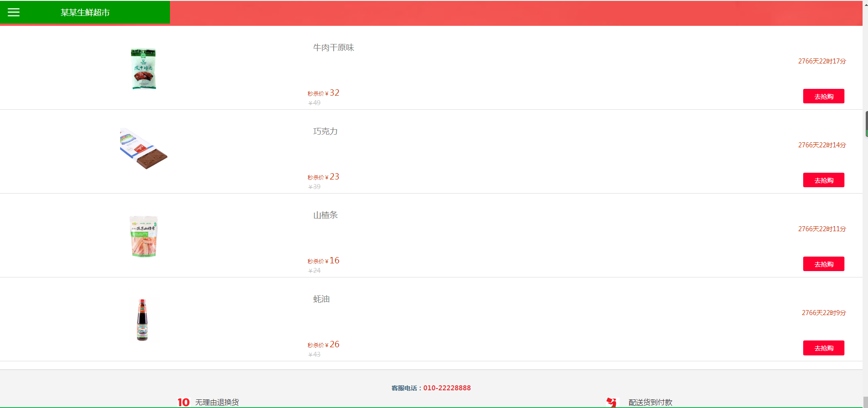Image resolution: width=868 pixels, height=408 pixels.
Task: Open the 蚝油 product title
Action: 321,299
